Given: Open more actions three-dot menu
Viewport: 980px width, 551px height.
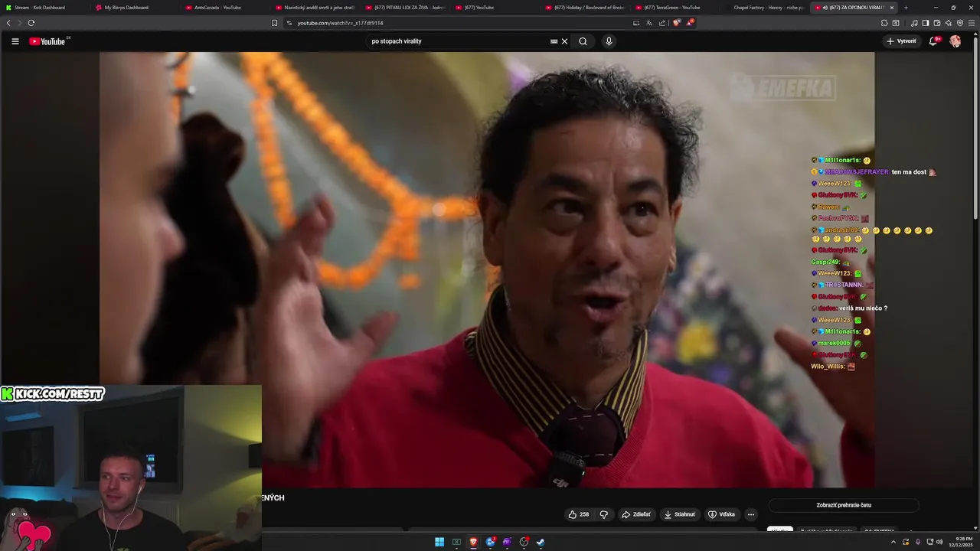Looking at the screenshot, I should (751, 514).
